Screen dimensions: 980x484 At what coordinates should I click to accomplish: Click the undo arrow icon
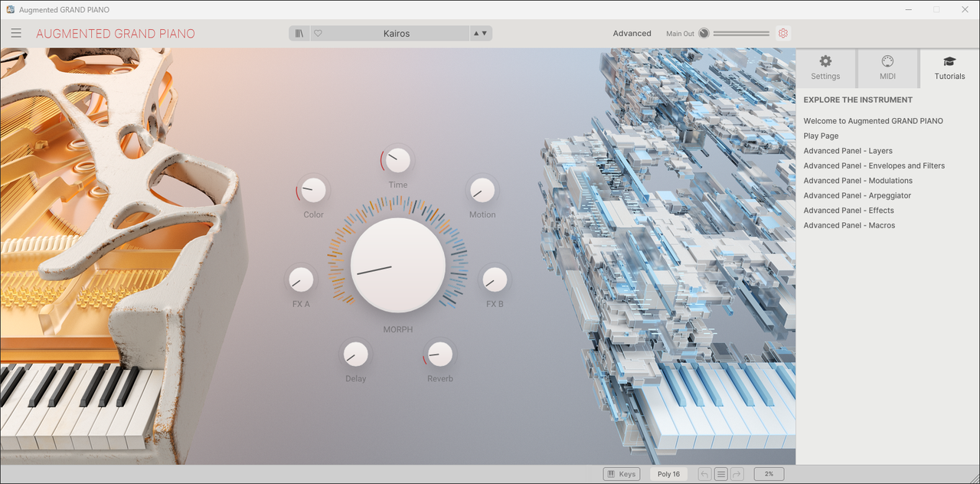(704, 474)
